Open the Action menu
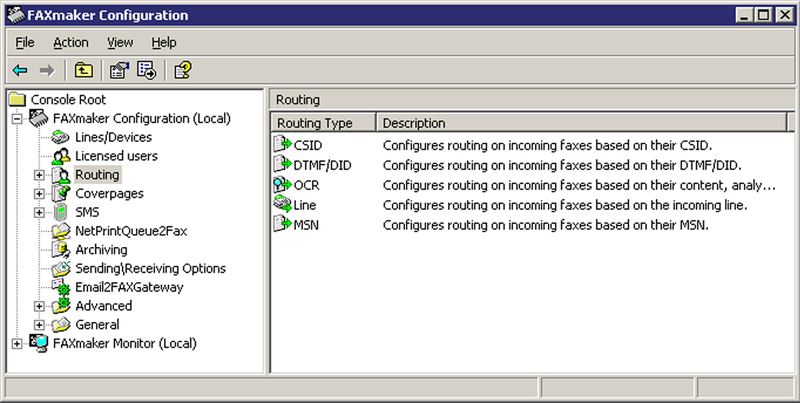 pyautogui.click(x=71, y=42)
